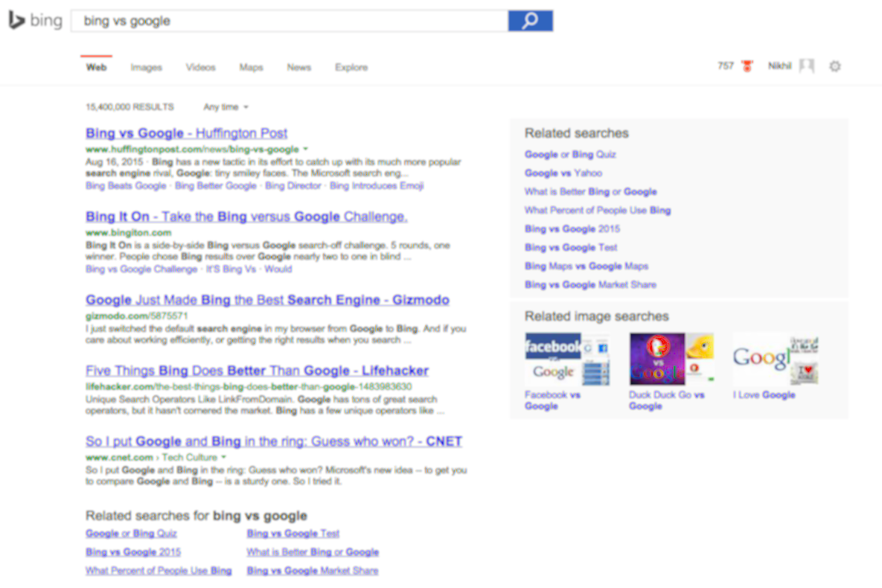This screenshot has height=588, width=882.
Task: Click the gizmodo.com/5875571 URL text
Action: click(x=137, y=316)
